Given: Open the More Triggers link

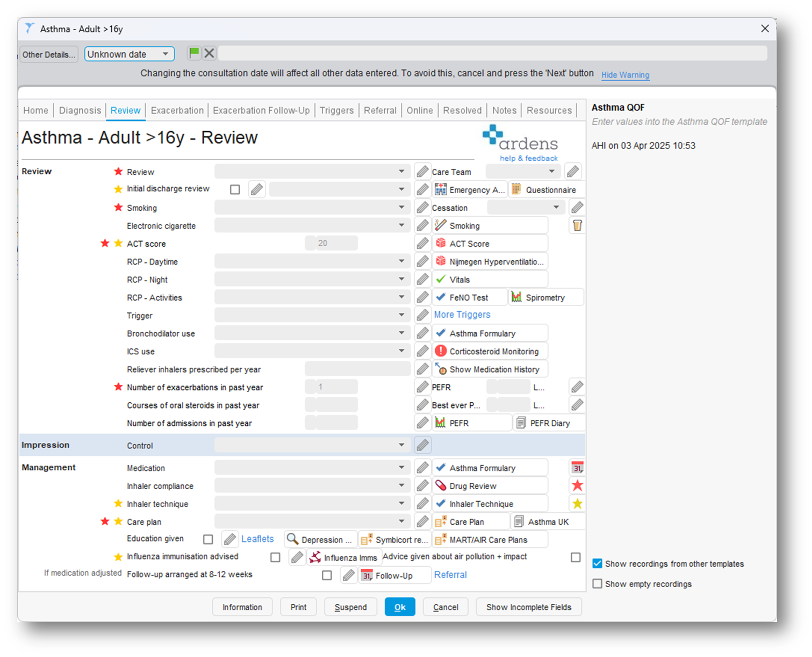Looking at the screenshot, I should click(x=462, y=315).
